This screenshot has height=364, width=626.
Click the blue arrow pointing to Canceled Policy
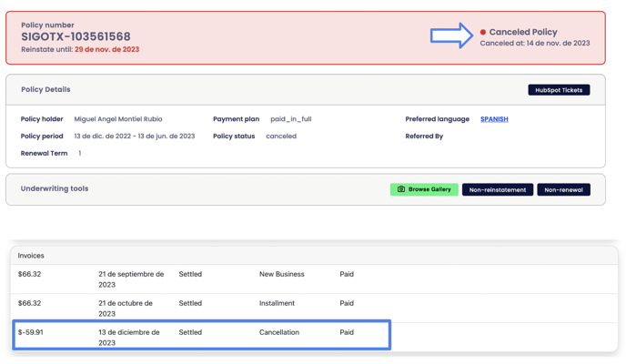pos(451,35)
